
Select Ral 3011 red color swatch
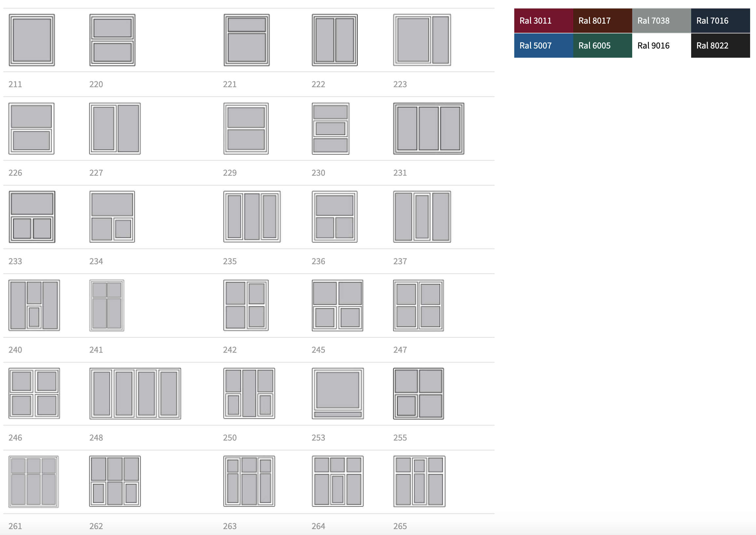543,21
